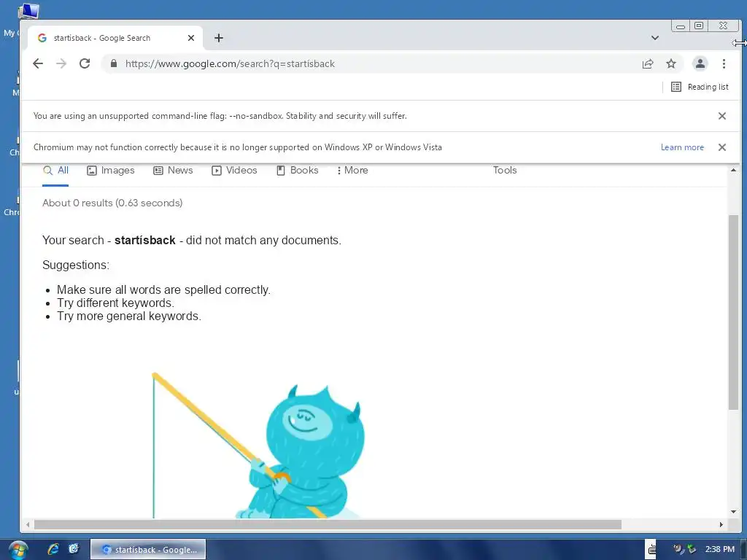Open the Windows Start orb
Viewport: 747px width, 560px height.
(x=18, y=550)
